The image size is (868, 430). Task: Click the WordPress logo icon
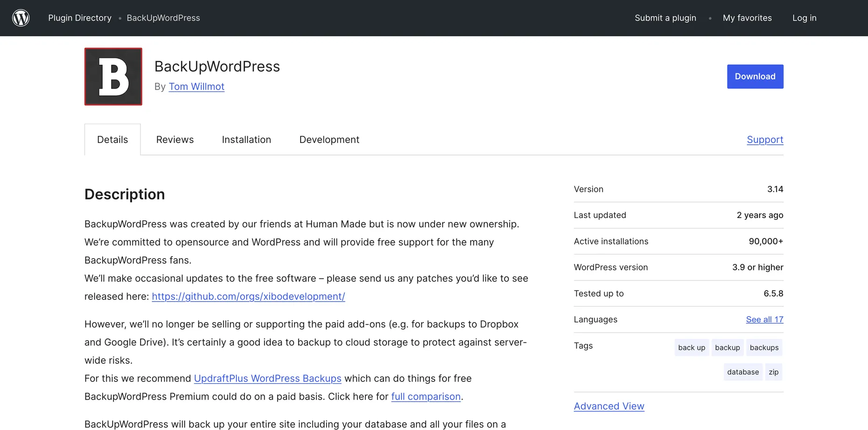click(x=21, y=18)
